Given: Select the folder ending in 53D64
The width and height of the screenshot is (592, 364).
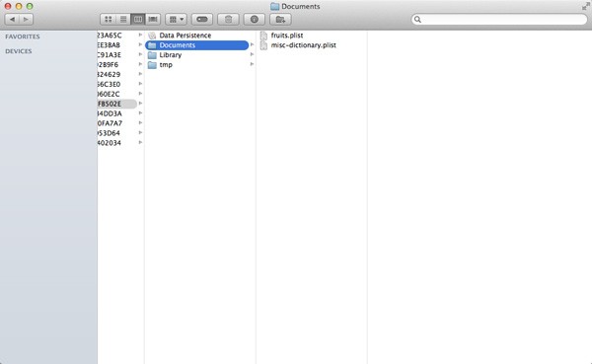Looking at the screenshot, I should 109,133.
